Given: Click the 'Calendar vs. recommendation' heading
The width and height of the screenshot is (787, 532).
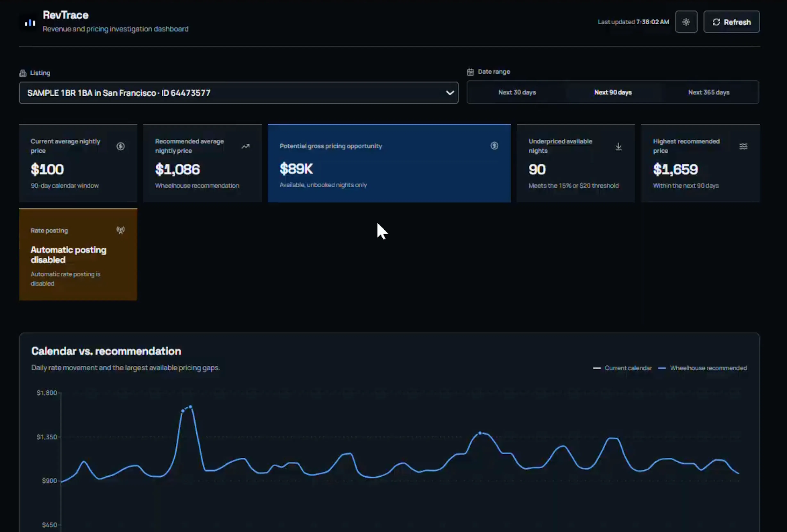Looking at the screenshot, I should (x=106, y=351).
